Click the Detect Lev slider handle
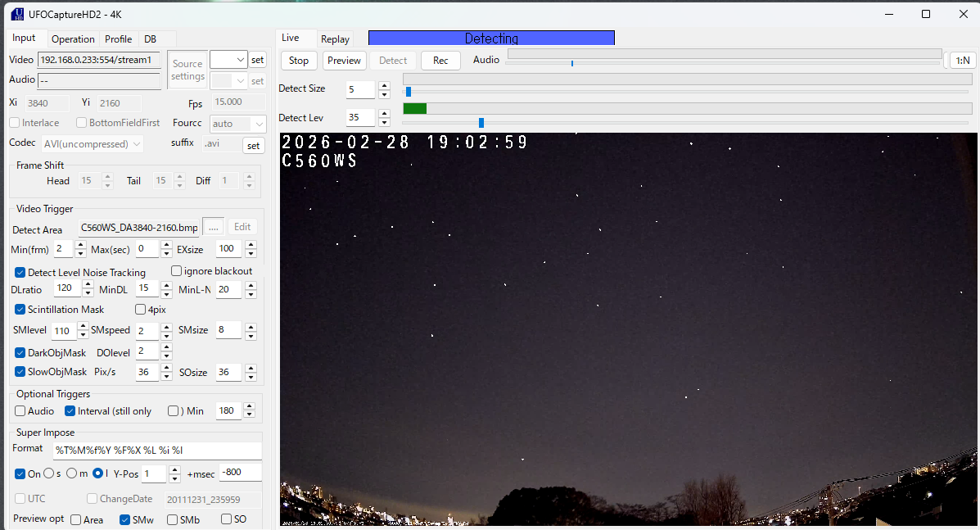 [481, 123]
